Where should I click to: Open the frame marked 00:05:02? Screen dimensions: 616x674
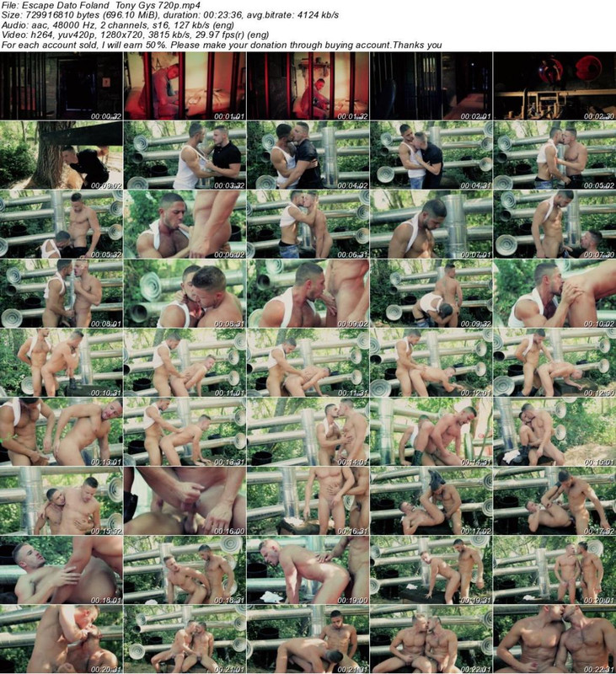(x=554, y=155)
